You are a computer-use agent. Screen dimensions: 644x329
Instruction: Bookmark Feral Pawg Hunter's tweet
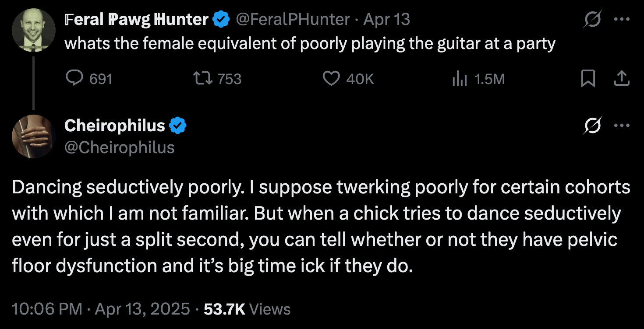pos(588,78)
